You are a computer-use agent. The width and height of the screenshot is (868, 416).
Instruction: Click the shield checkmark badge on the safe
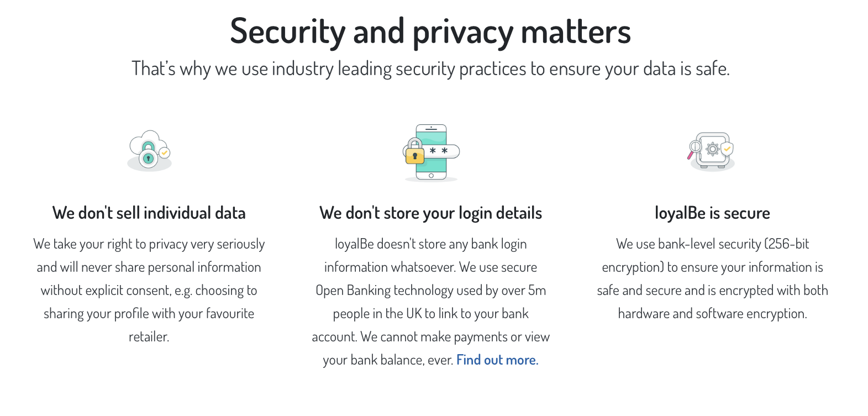pos(728,149)
